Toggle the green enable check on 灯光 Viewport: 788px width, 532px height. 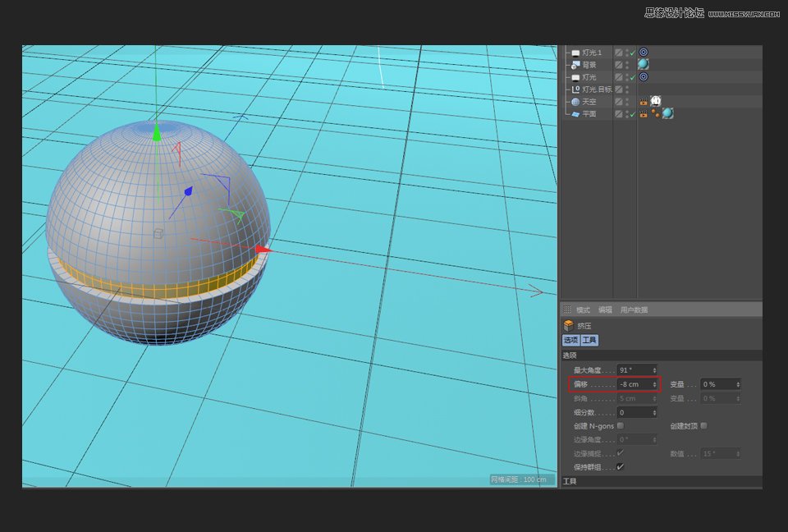click(632, 76)
